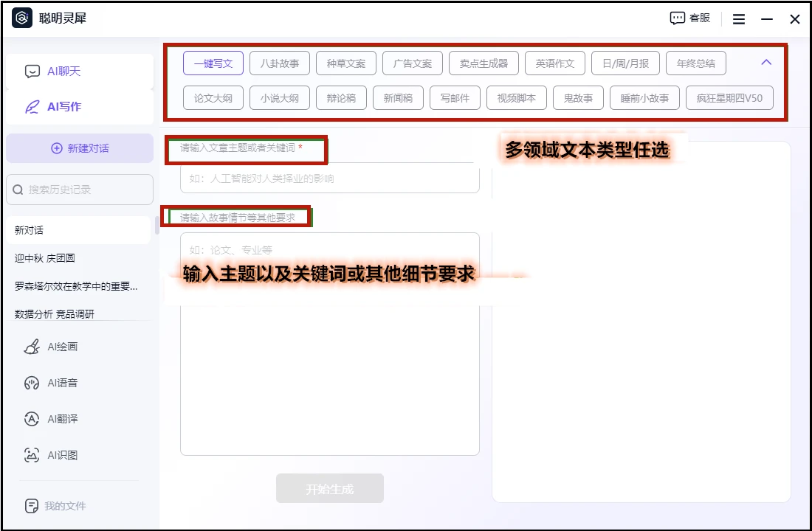
Task: Click the search magnifier icon
Action: 18,190
